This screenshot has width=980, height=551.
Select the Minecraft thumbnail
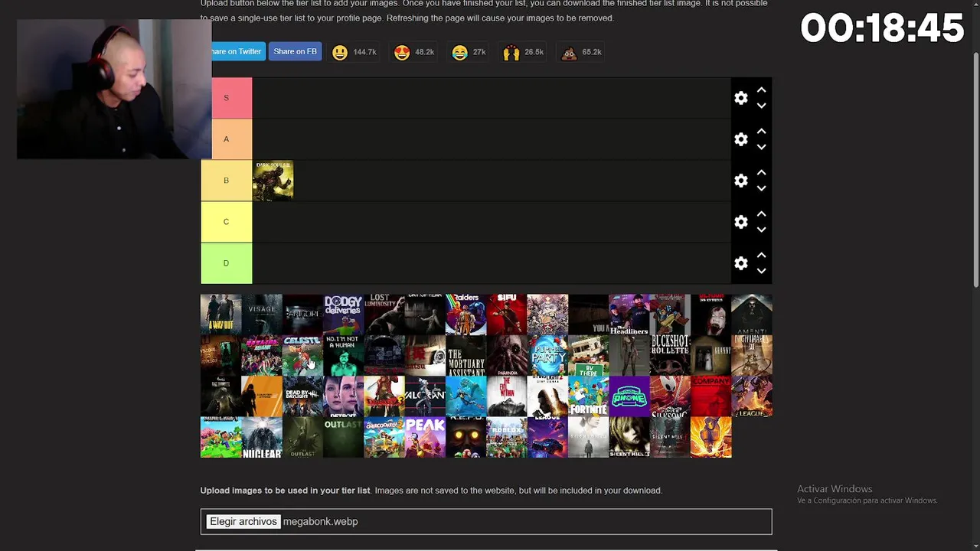pos(220,437)
